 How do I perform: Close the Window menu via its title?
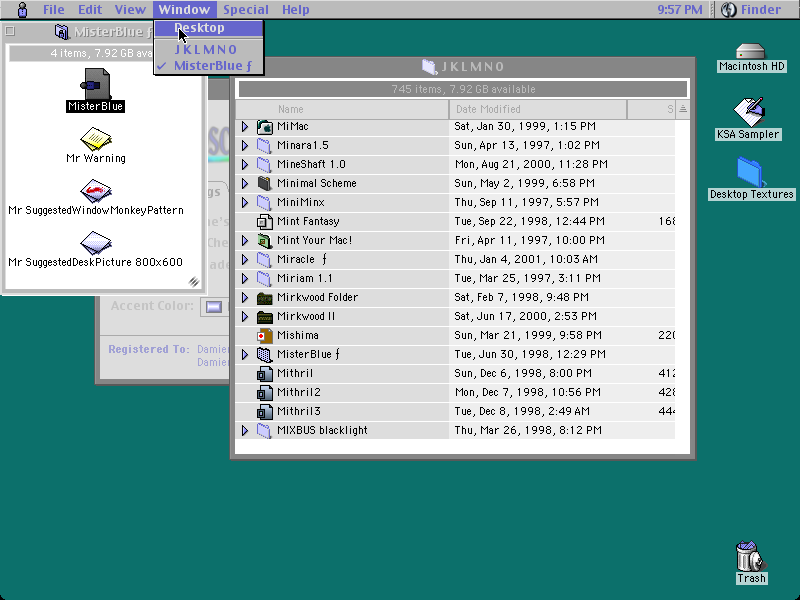pyautogui.click(x=184, y=9)
